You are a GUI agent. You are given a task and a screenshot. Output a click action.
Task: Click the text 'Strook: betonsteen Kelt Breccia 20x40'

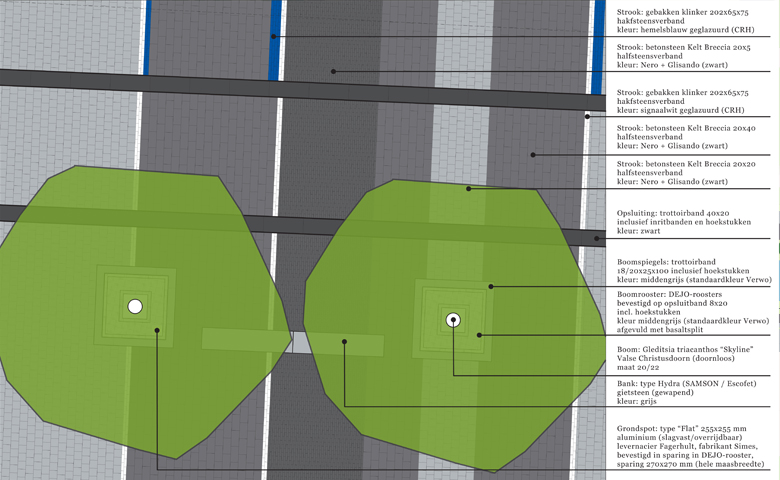point(686,128)
